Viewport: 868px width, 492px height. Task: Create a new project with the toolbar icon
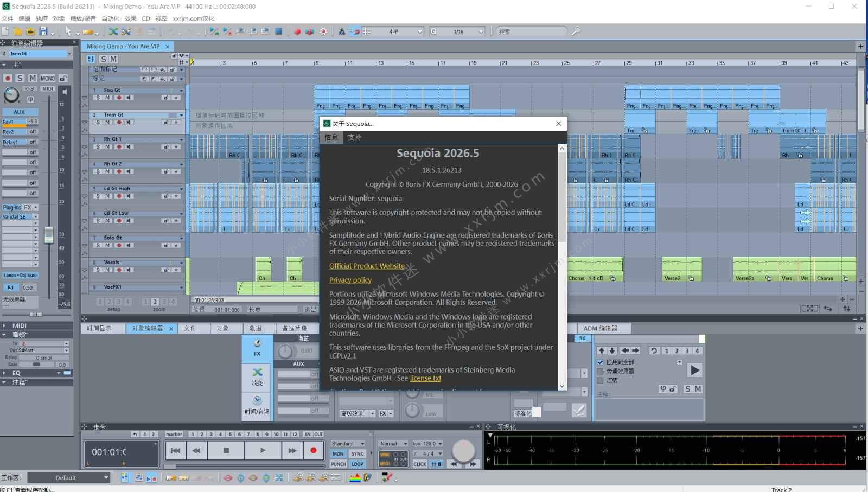click(5, 31)
